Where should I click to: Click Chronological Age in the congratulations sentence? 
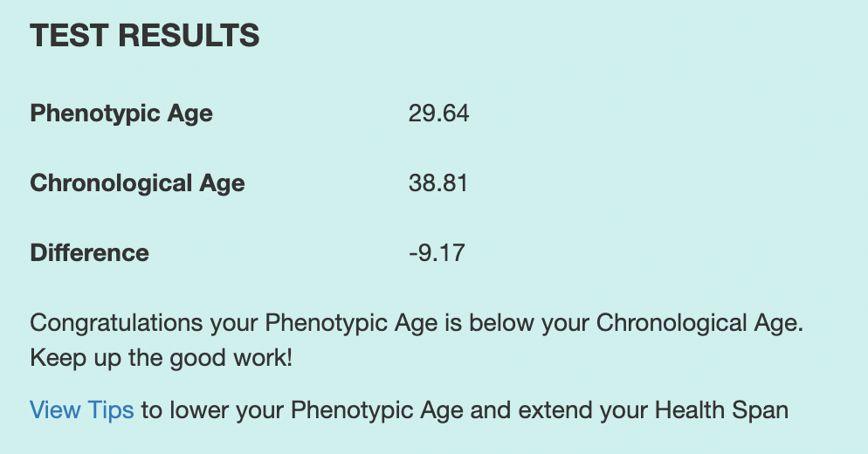(699, 323)
